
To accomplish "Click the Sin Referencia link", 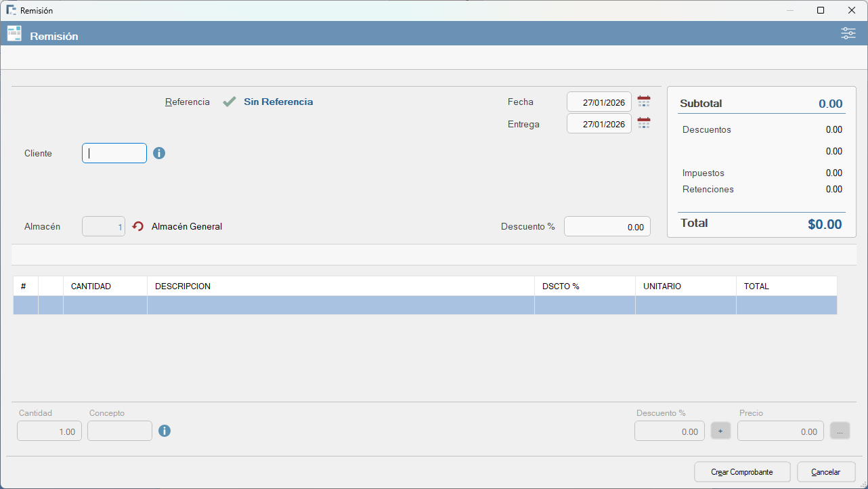I will (278, 102).
